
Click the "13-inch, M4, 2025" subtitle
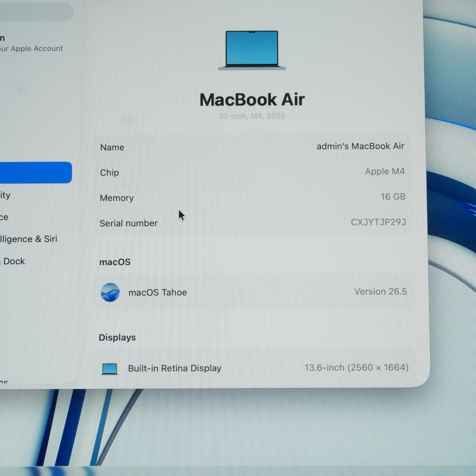(x=252, y=116)
